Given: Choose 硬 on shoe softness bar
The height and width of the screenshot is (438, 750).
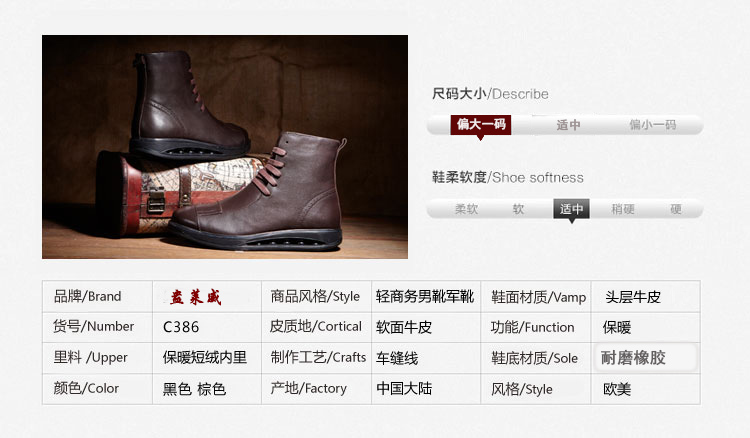Looking at the screenshot, I should tap(675, 209).
